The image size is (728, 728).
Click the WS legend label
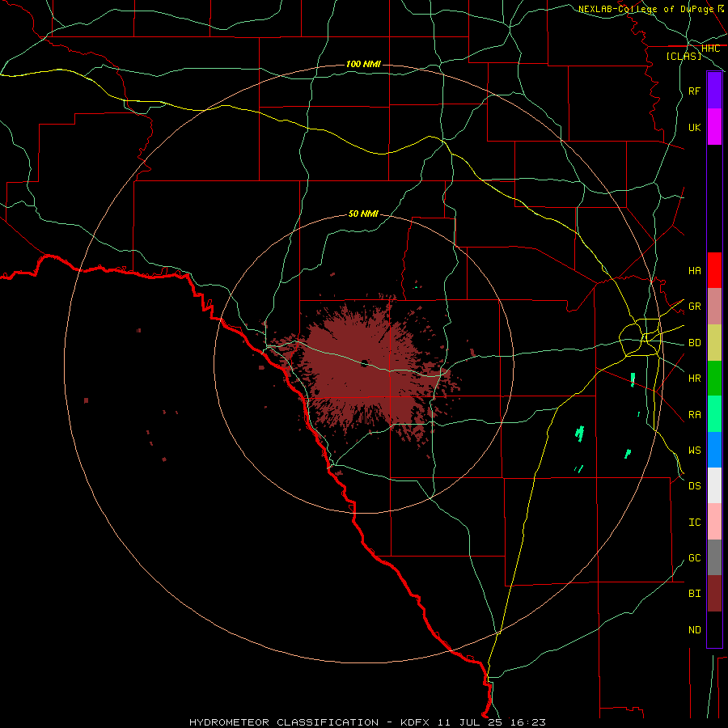click(694, 451)
